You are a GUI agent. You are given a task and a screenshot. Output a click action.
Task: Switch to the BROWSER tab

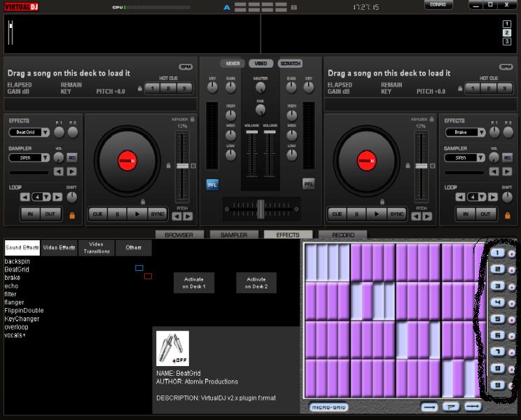[179, 235]
